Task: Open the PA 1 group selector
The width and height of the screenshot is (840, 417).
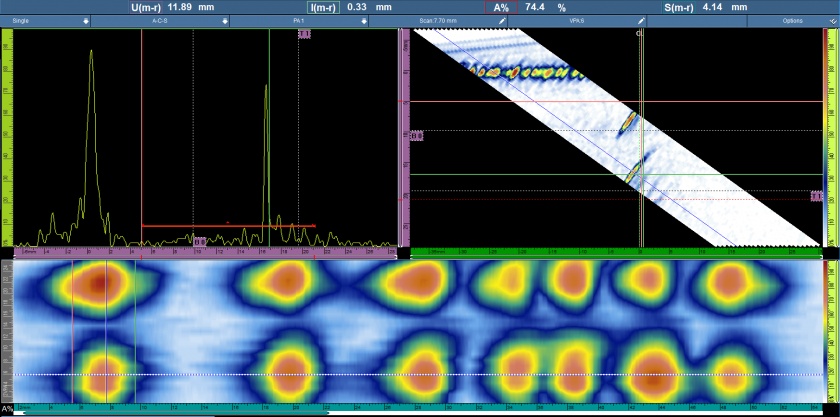Action: click(300, 20)
